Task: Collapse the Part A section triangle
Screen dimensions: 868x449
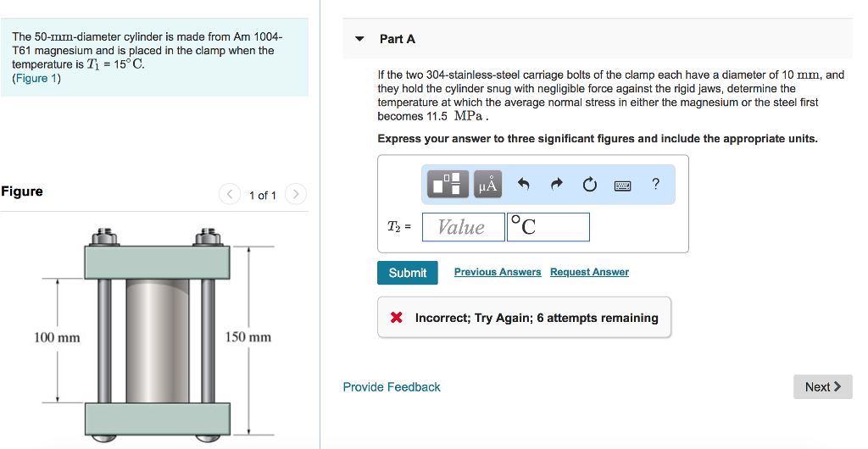Action: point(359,39)
